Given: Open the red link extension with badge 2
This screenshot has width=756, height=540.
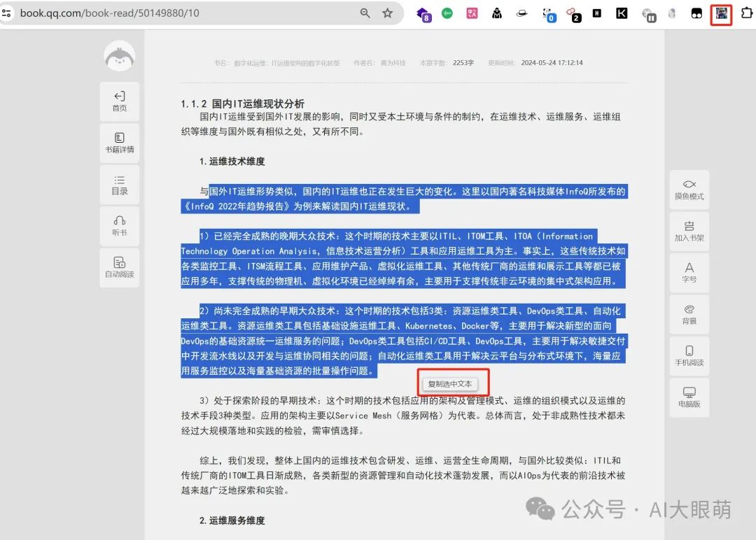Looking at the screenshot, I should click(573, 15).
